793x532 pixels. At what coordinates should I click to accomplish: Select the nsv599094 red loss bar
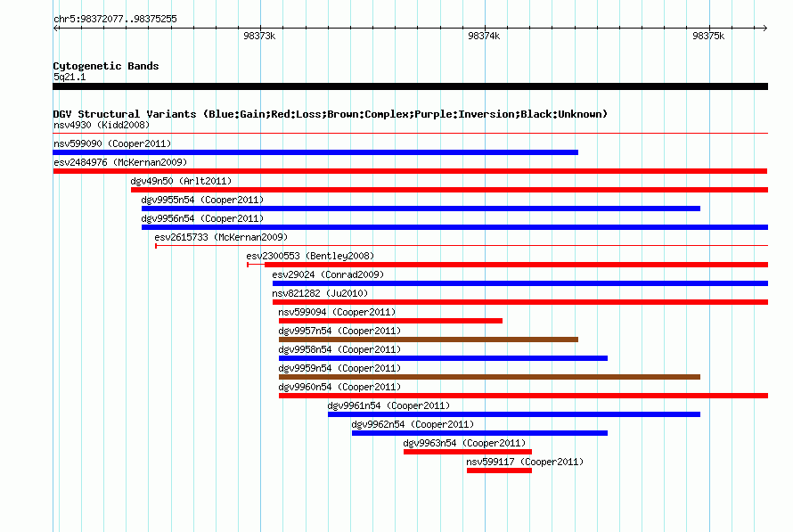[x=390, y=321]
